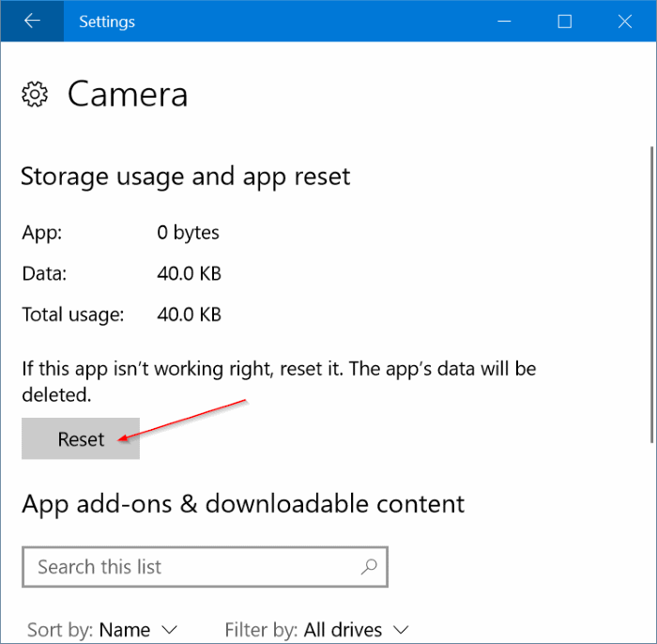Go back using the Settings back arrow
This screenshot has height=644, width=657.
32,21
